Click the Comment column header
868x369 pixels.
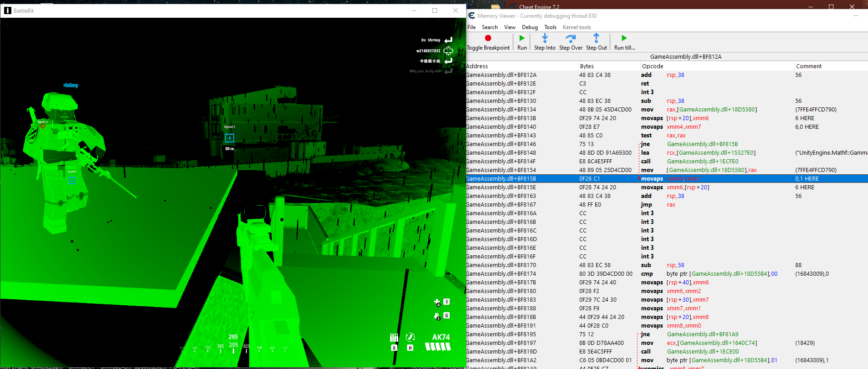(831, 66)
